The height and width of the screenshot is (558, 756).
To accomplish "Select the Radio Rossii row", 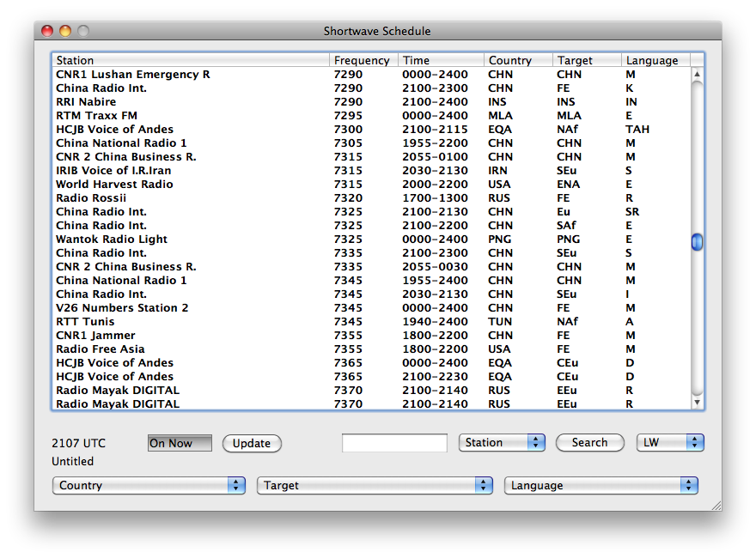I will coord(371,198).
